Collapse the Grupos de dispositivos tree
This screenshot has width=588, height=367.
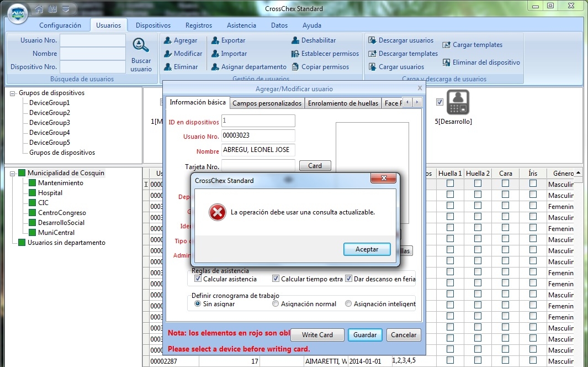(12, 93)
